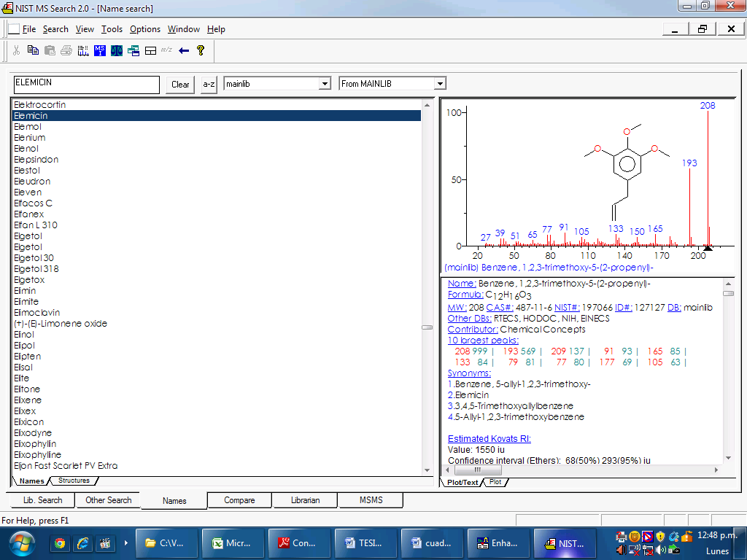Open the From MAINLIB dropdown
The height and width of the screenshot is (560, 747).
click(x=440, y=84)
